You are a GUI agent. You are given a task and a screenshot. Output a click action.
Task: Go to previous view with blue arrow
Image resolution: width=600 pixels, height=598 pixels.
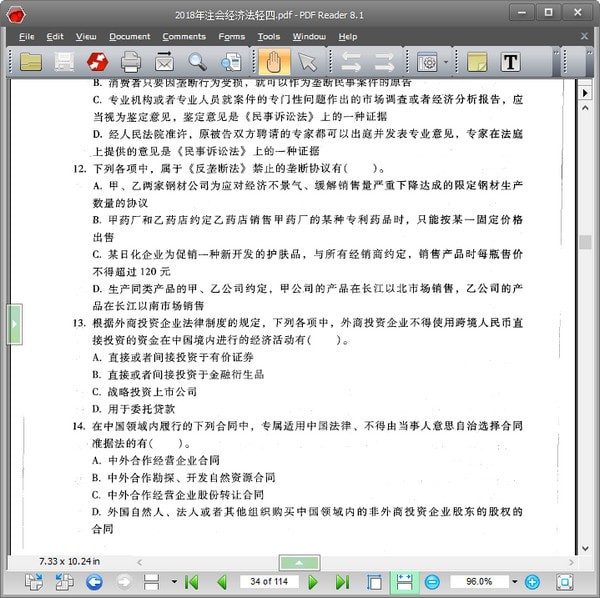tap(94, 582)
